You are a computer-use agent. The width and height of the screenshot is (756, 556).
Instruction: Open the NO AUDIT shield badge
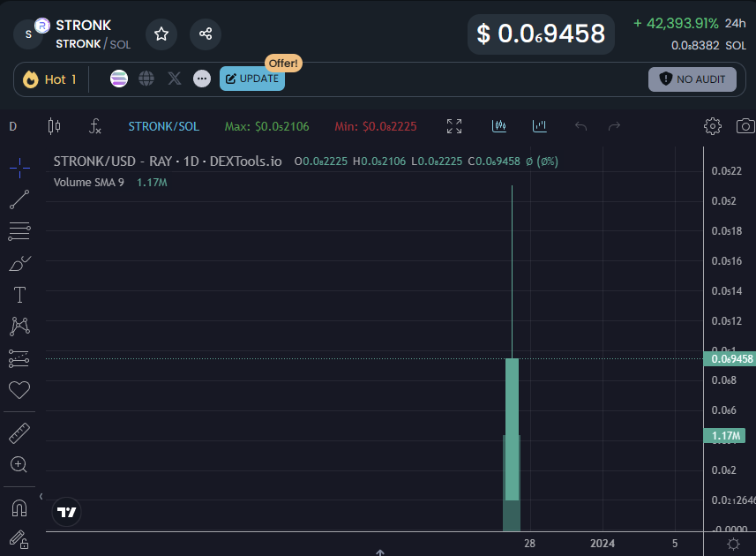[692, 79]
